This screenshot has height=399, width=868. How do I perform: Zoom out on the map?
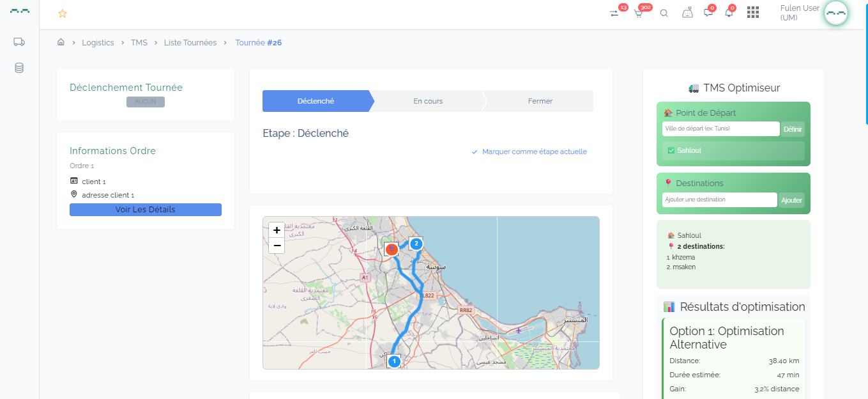coord(277,246)
